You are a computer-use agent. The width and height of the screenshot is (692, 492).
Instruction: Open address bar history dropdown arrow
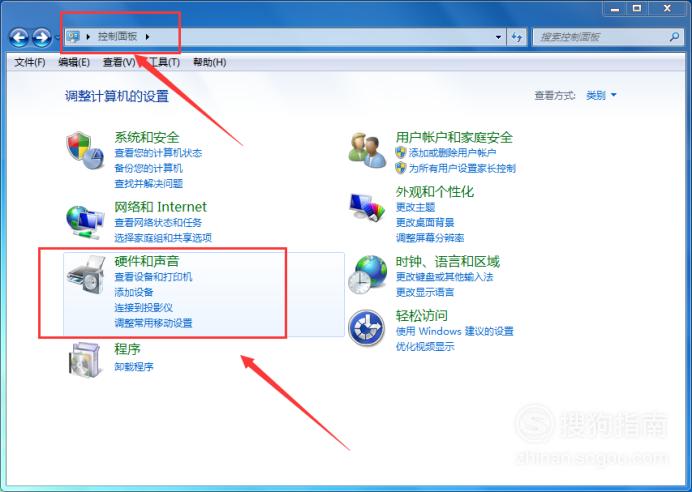coord(498,37)
